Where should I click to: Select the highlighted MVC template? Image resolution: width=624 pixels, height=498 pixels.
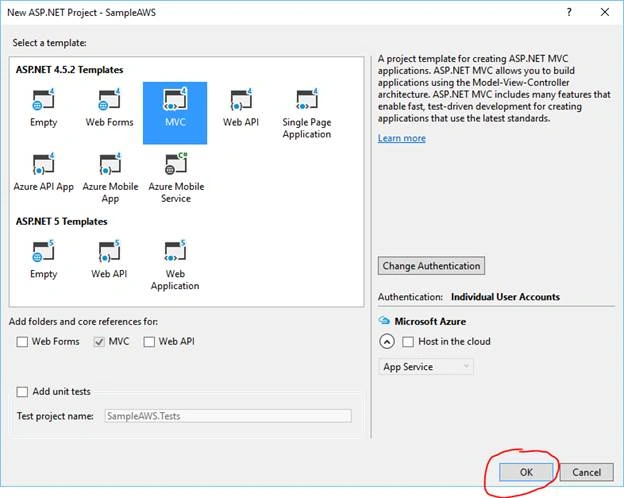[175, 113]
